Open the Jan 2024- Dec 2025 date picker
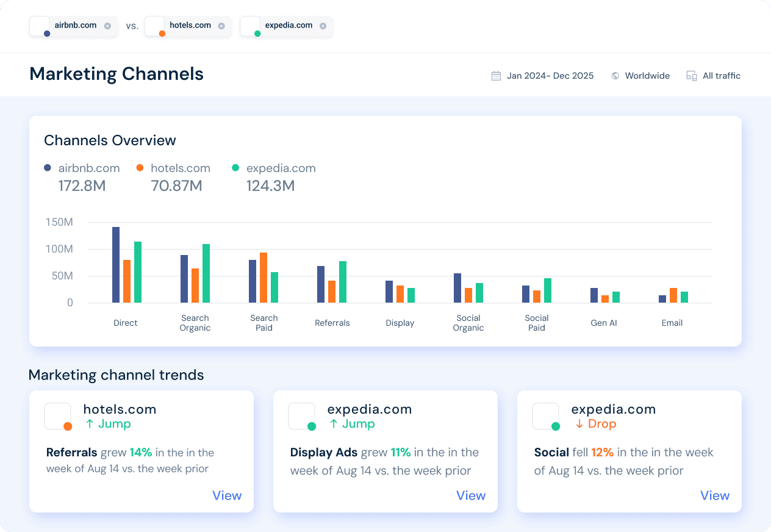Image resolution: width=771 pixels, height=532 pixels. click(x=542, y=76)
